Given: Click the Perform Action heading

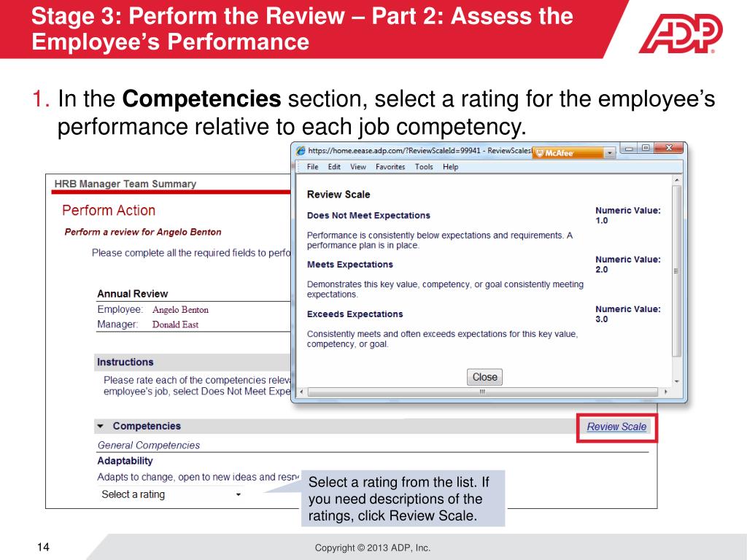Looking at the screenshot, I should pos(109,211).
